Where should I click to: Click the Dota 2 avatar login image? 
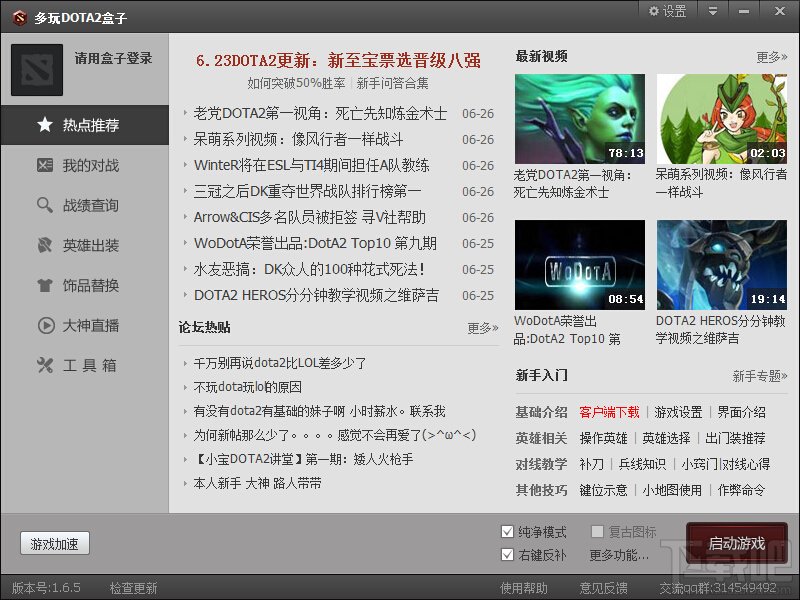pyautogui.click(x=37, y=69)
